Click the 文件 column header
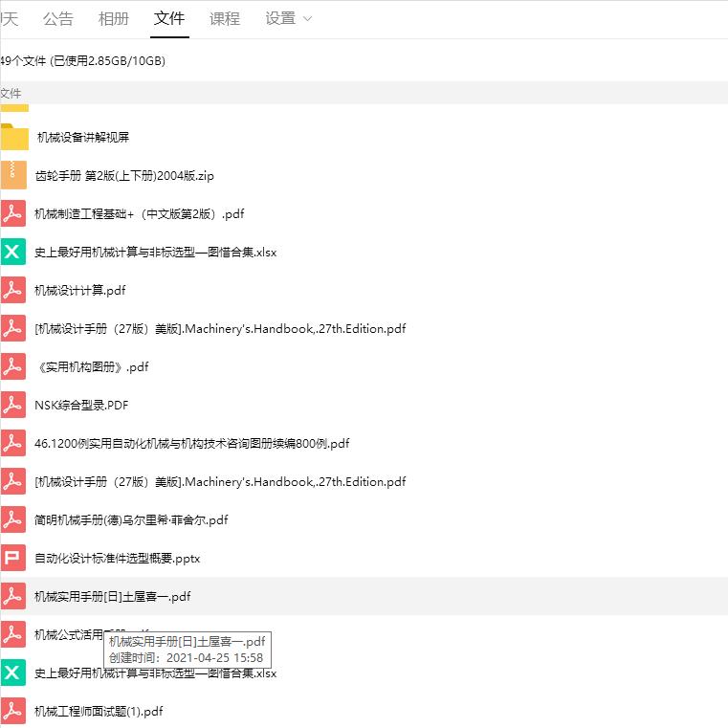Screen dimensions: 728x728 pos(11,94)
